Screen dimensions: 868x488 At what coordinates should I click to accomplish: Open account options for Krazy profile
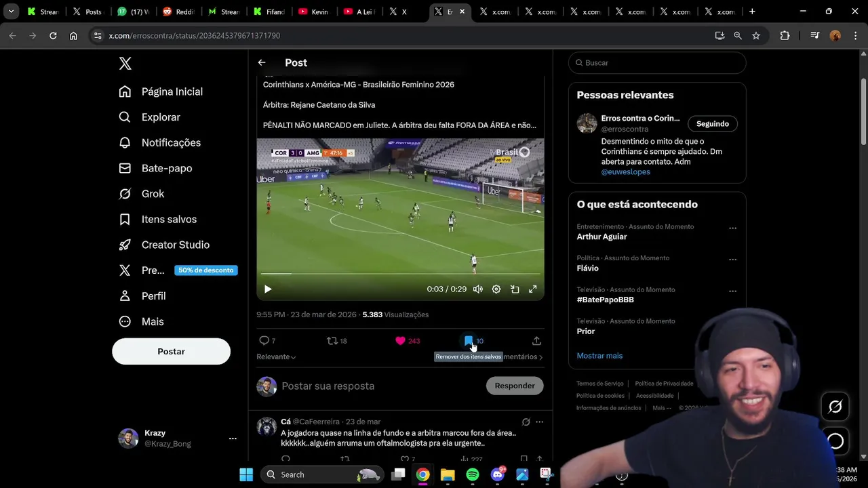[233, 439]
